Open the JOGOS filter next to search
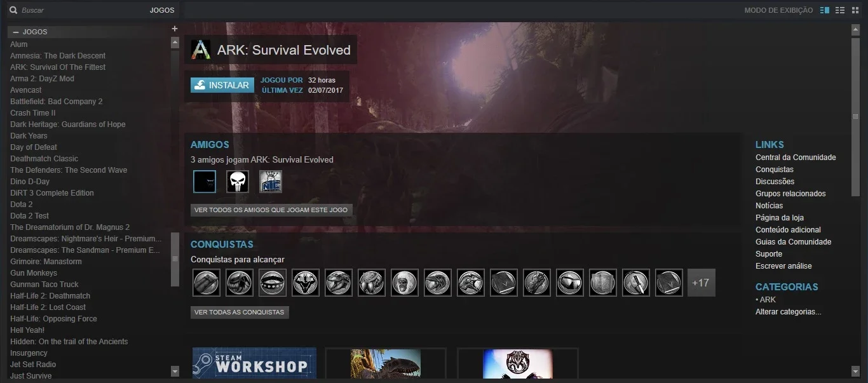This screenshot has width=868, height=383. [162, 10]
